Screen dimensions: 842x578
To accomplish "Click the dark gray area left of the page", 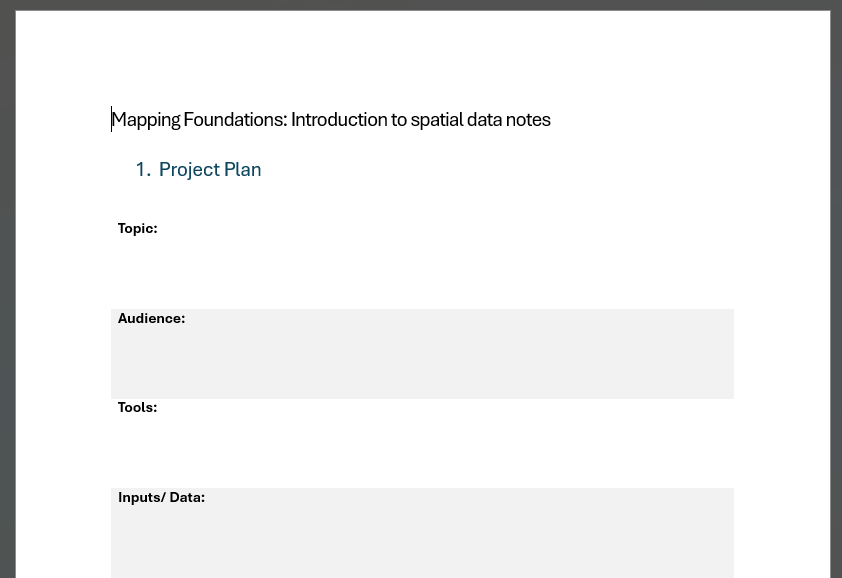I will click(x=7, y=300).
